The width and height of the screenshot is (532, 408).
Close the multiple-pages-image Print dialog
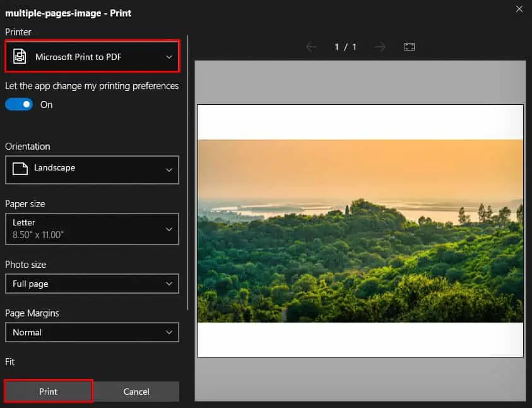coord(519,9)
